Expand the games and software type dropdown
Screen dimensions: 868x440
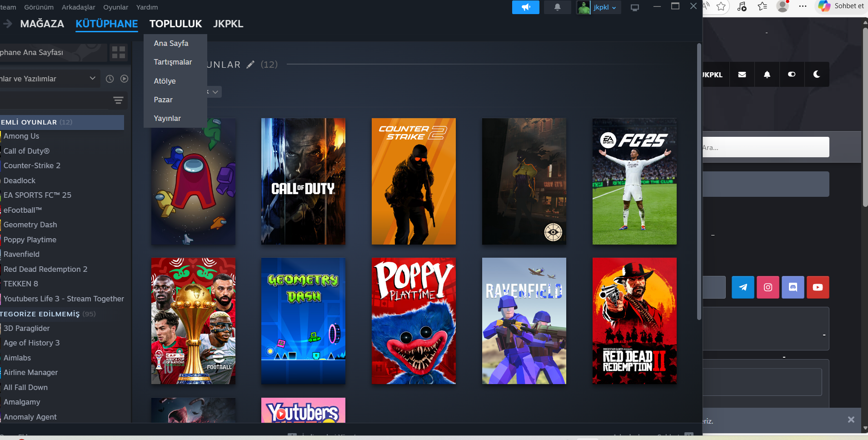[49, 79]
